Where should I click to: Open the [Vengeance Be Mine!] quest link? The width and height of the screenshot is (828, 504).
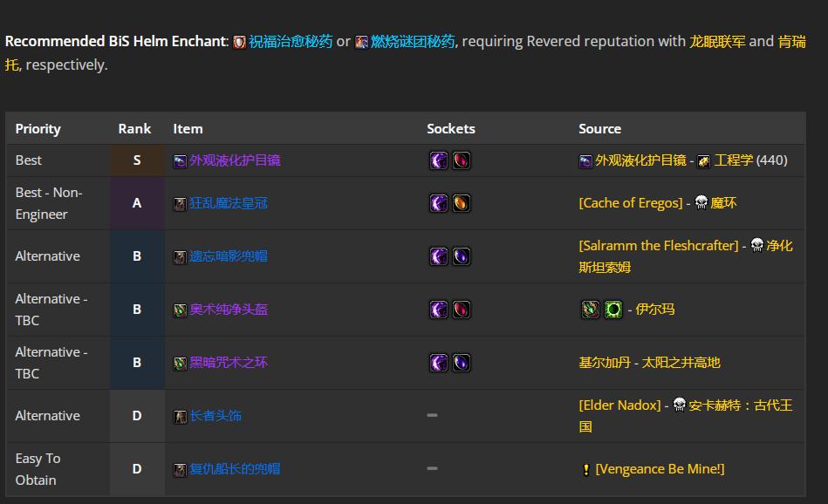pos(660,469)
